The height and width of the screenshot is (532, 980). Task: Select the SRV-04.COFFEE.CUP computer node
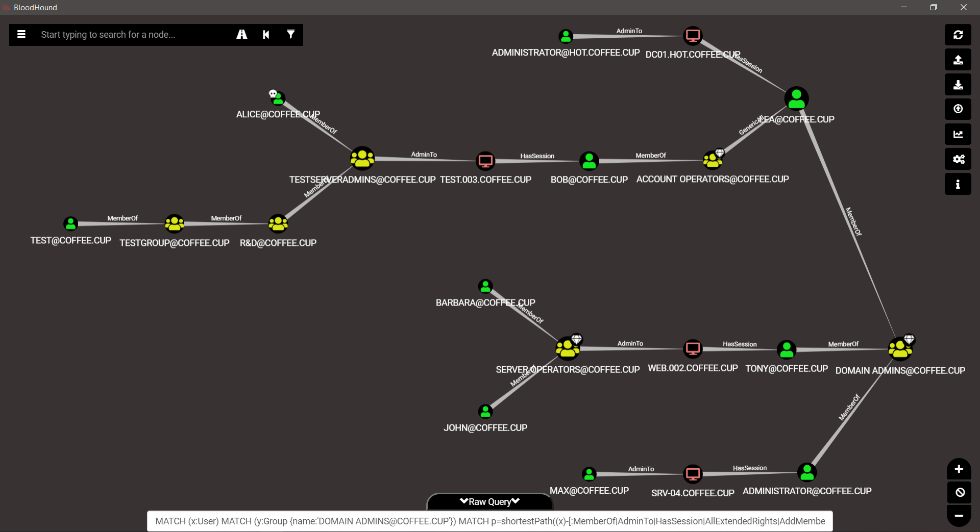click(693, 474)
